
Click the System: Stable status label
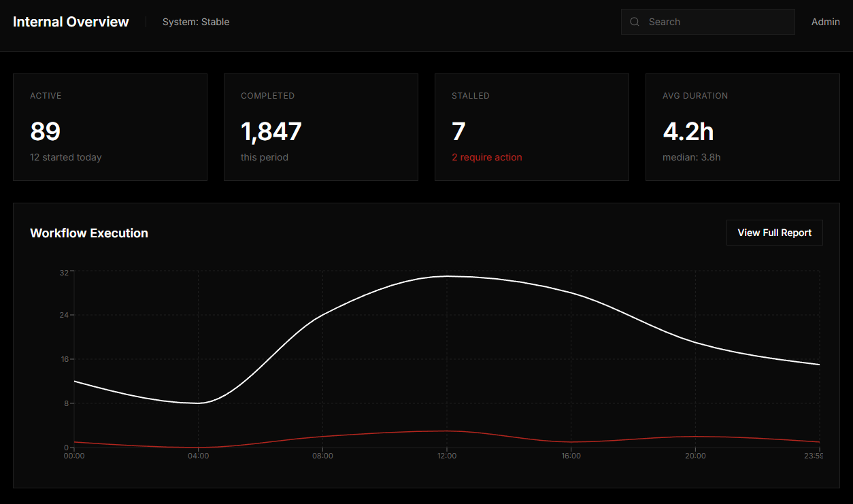pyautogui.click(x=196, y=22)
